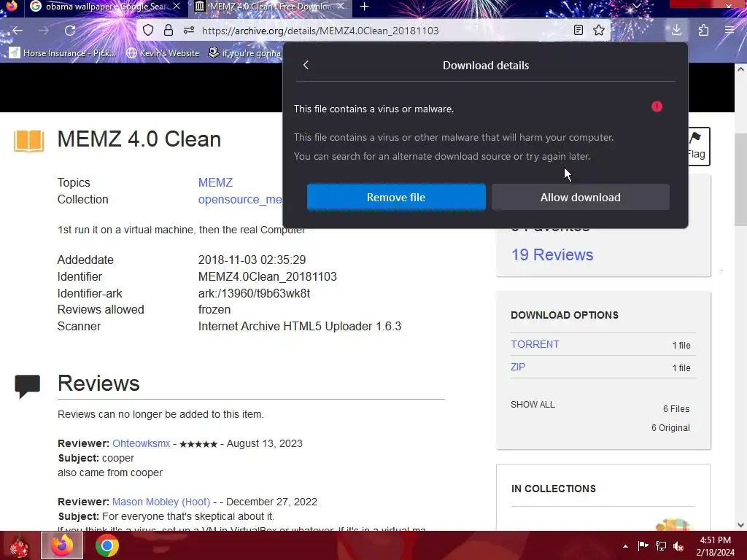747x560 pixels.
Task: Click the orange book texts icon
Action: 28,141
